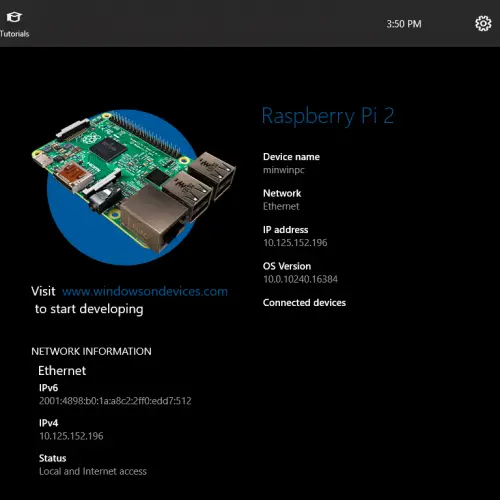Click the Device name label
The image size is (500, 500).
pyautogui.click(x=291, y=157)
